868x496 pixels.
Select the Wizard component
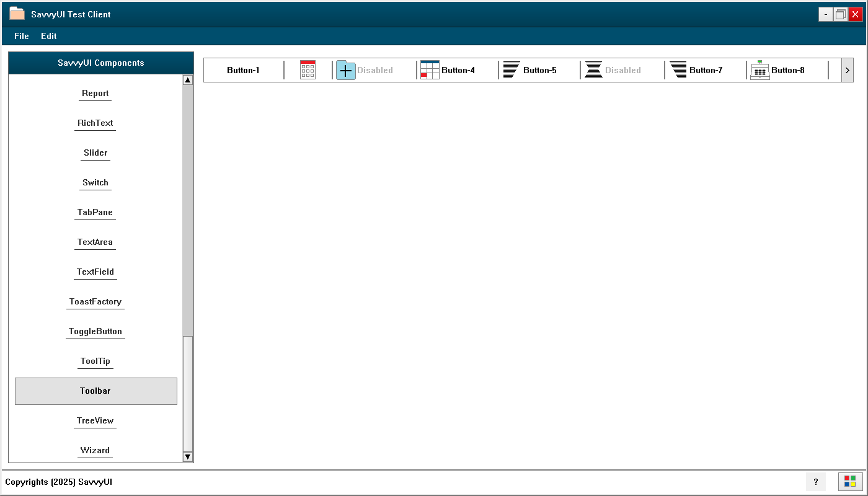point(95,450)
